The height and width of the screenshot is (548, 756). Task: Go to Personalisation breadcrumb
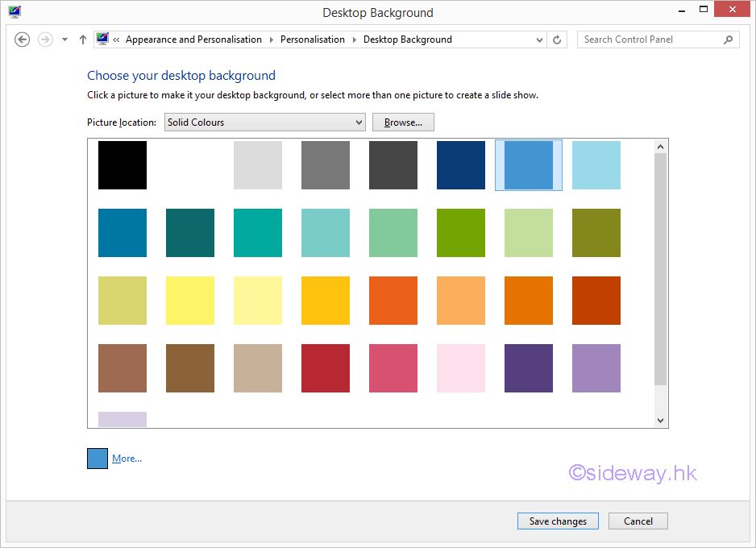coord(312,39)
